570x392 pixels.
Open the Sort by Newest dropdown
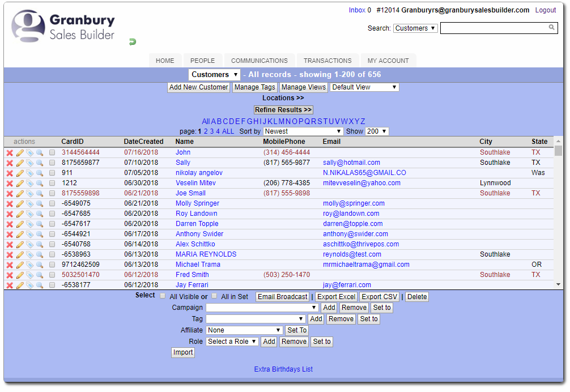tap(303, 131)
